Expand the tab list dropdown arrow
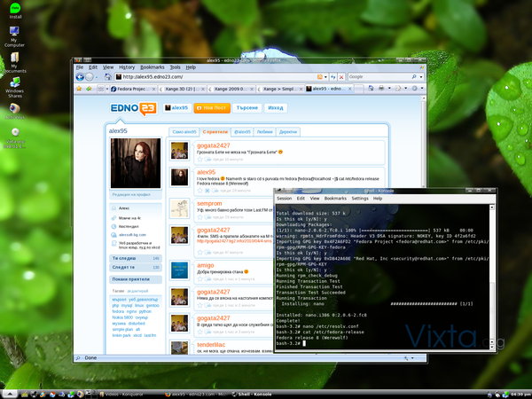 pyautogui.click(x=107, y=89)
